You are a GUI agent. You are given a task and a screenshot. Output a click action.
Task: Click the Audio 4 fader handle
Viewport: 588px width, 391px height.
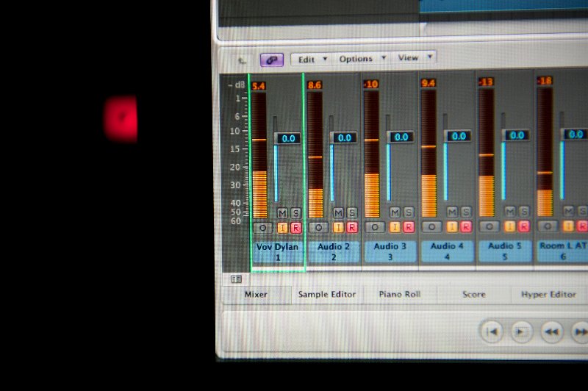[x=458, y=136]
